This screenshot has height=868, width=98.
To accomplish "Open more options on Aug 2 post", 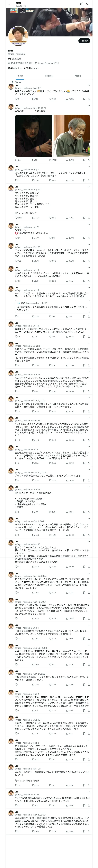I will click(89, 167).
